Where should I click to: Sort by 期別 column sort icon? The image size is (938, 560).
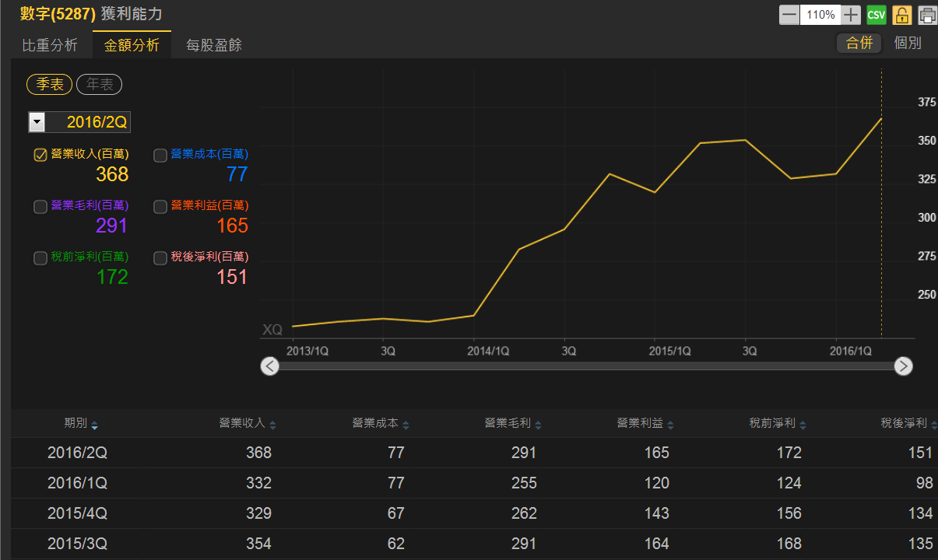pyautogui.click(x=94, y=425)
